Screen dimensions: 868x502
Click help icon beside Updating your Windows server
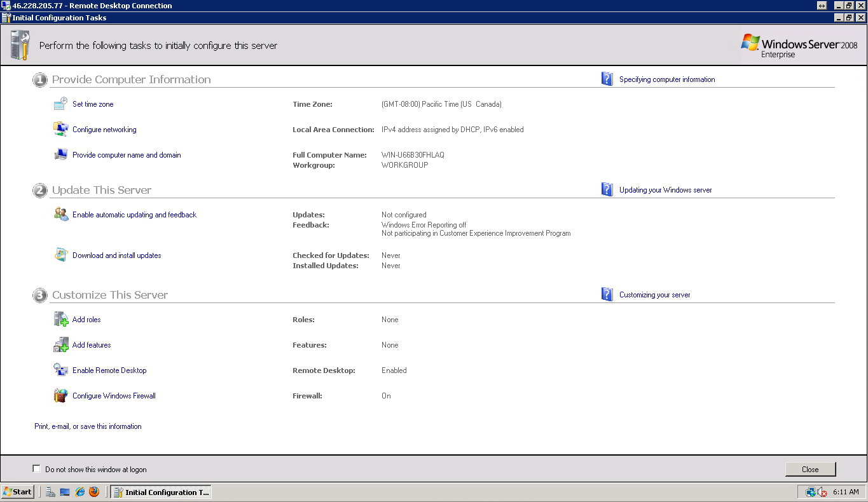point(607,189)
